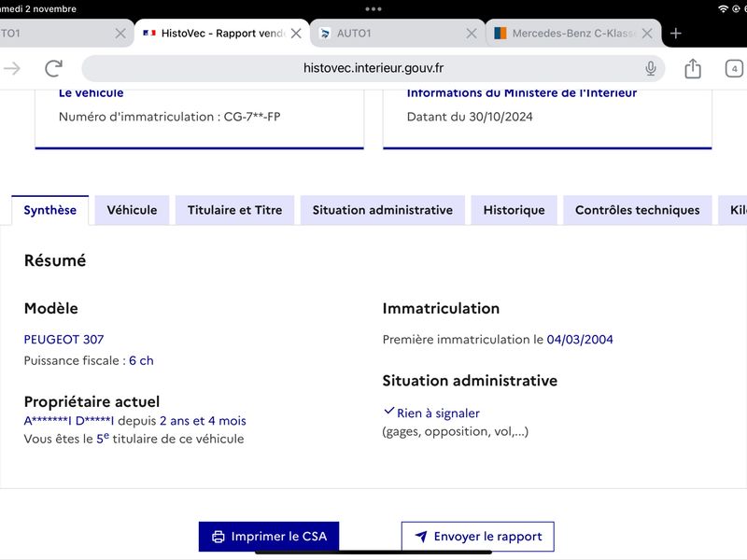
Task: Tap the microphone icon in address bar
Action: (650, 68)
